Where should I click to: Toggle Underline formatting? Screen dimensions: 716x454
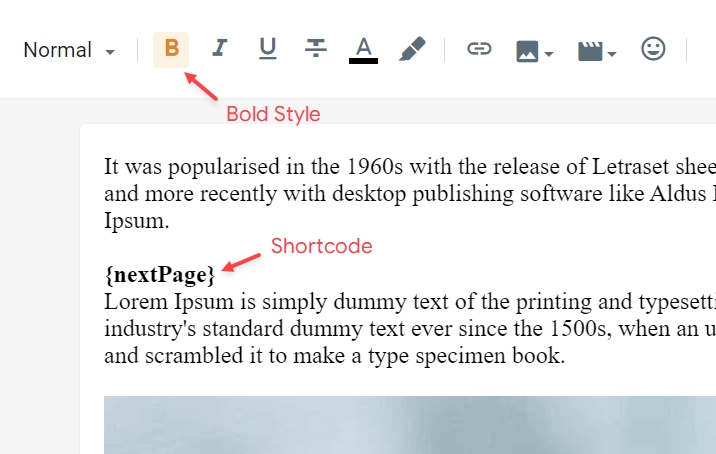pyautogui.click(x=267, y=49)
